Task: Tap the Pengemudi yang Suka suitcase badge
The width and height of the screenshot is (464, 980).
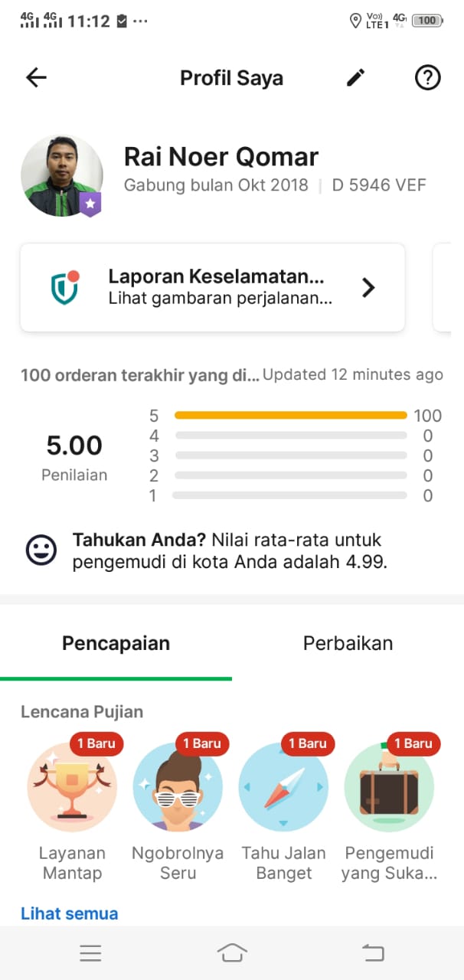Action: 389,787
